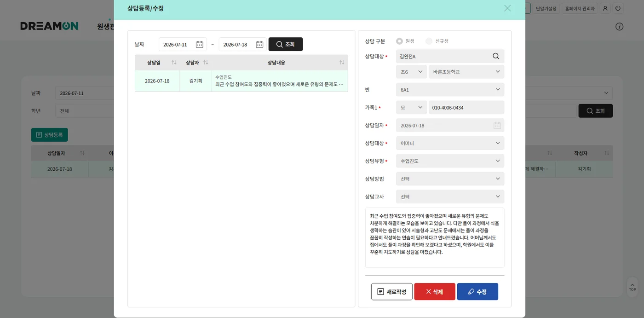
Task: Click inside the consultation notes text area
Action: point(435,237)
